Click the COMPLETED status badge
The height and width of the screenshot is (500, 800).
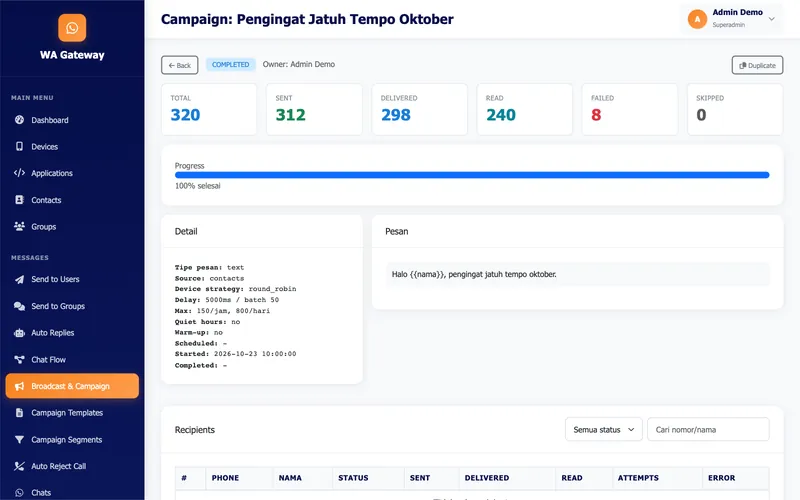pyautogui.click(x=231, y=64)
